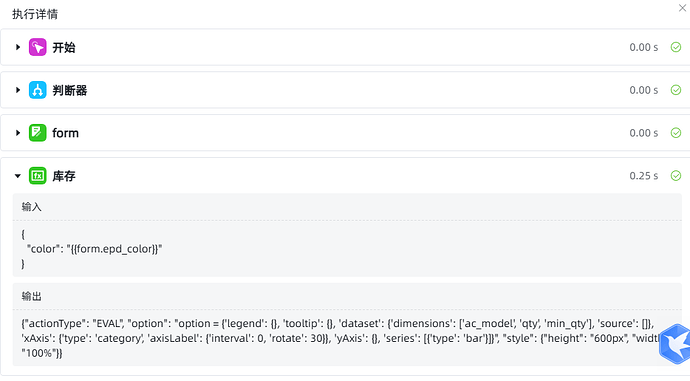Expand the form step details

(18, 133)
